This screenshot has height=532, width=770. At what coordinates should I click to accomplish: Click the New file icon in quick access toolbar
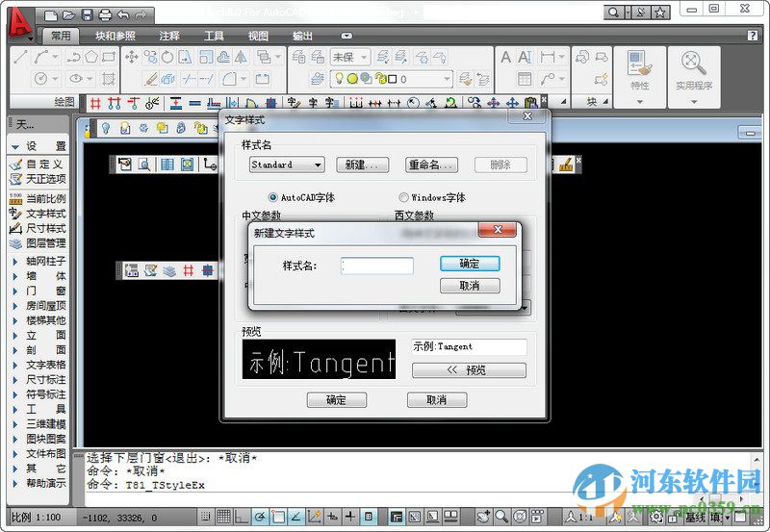(x=51, y=15)
